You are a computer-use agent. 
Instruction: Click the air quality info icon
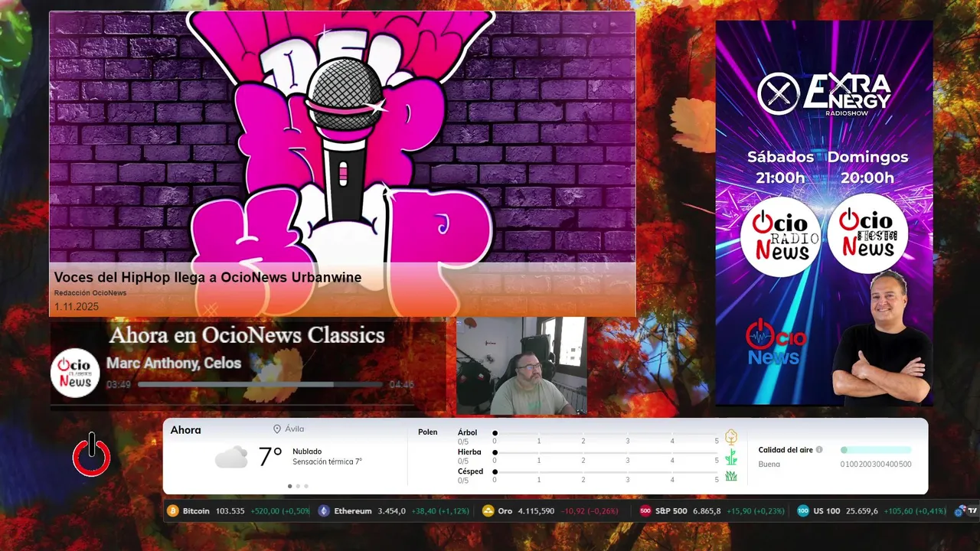pos(819,450)
